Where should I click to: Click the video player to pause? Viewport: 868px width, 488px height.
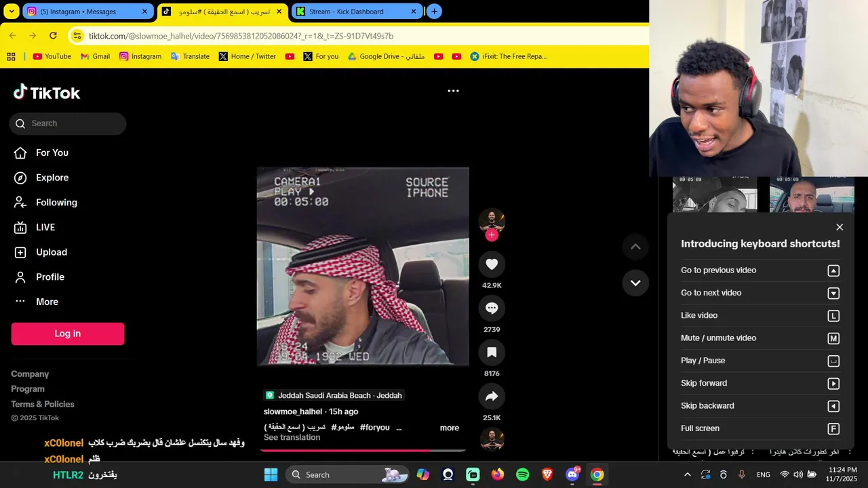[x=363, y=266]
